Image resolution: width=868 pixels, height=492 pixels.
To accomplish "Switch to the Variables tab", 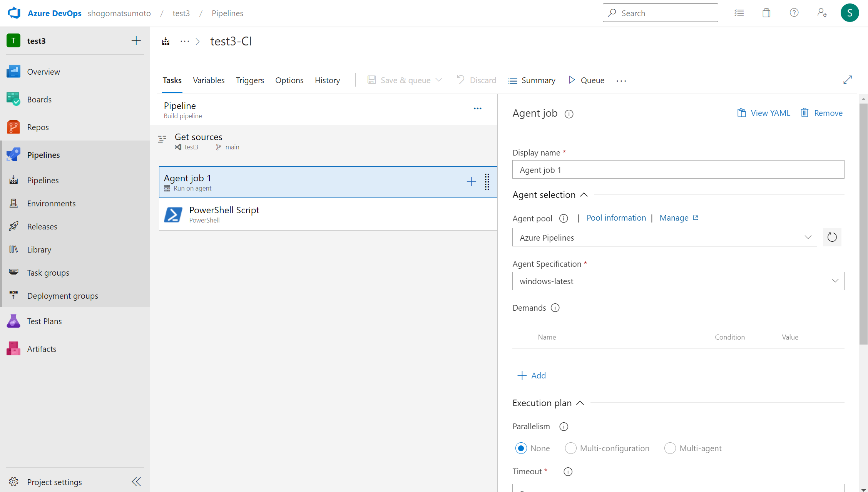I will click(209, 80).
